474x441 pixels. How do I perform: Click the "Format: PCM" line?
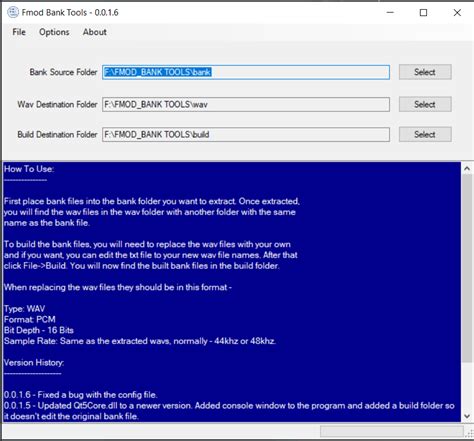(x=30, y=319)
